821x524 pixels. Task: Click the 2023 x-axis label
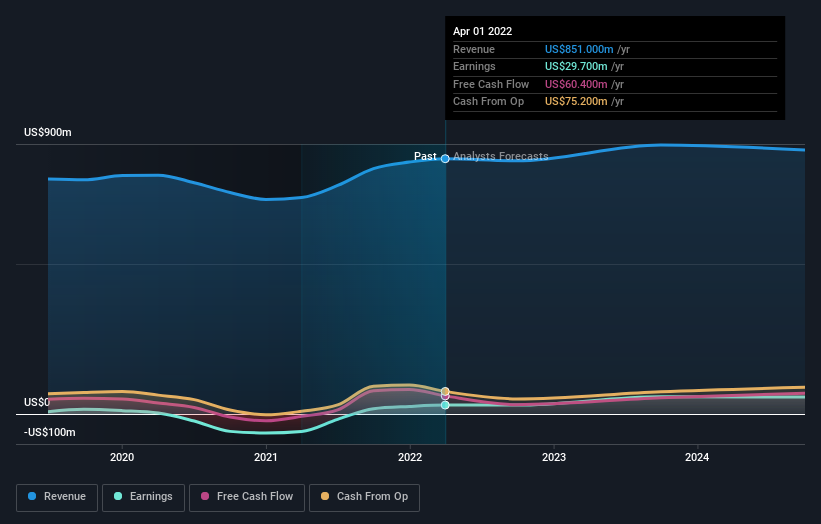point(554,457)
